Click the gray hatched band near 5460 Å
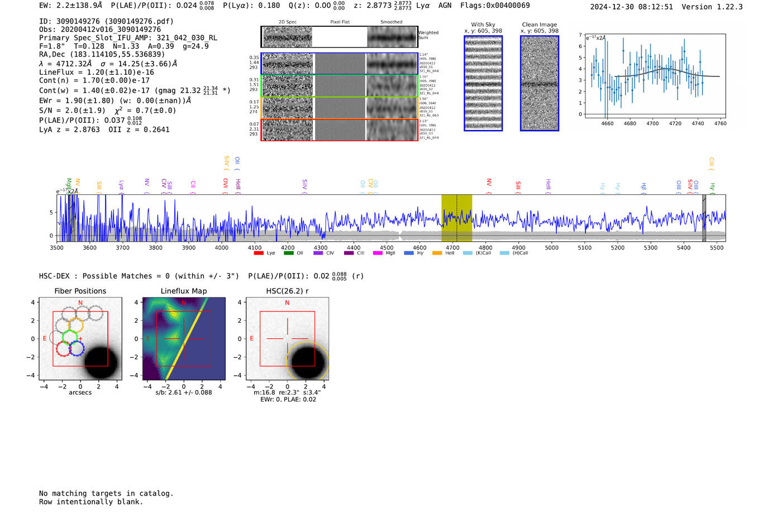Viewport: 782px width, 532px height. 704,218
